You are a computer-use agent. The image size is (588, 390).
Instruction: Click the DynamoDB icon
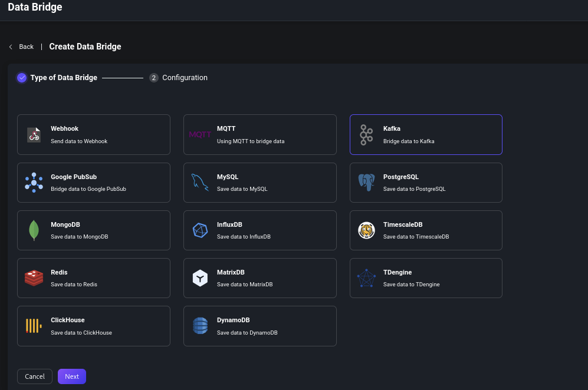[200, 326]
